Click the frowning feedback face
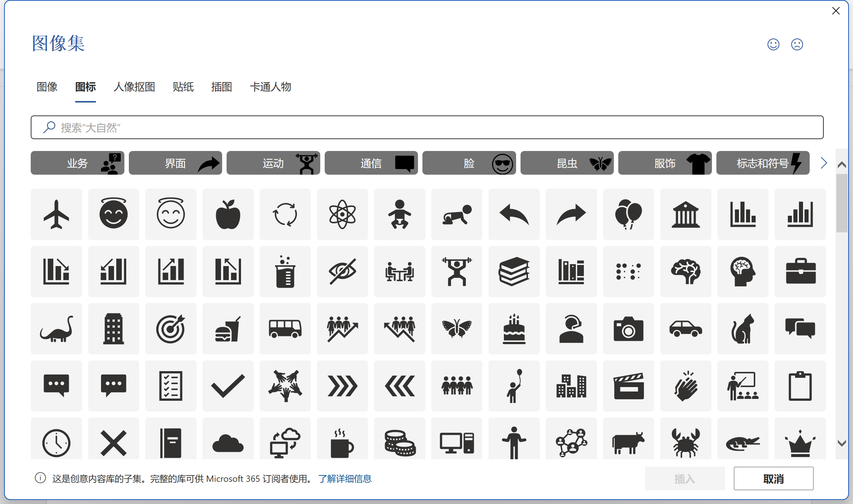 (797, 44)
